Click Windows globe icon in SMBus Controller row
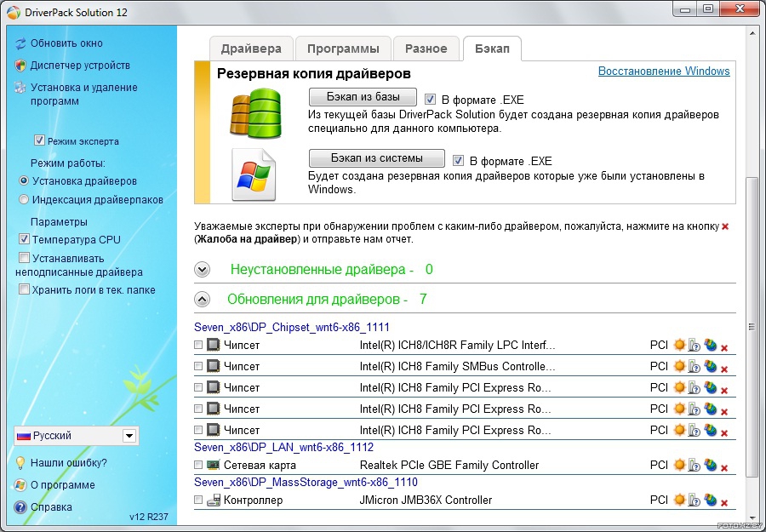The image size is (766, 532). pyautogui.click(x=711, y=366)
